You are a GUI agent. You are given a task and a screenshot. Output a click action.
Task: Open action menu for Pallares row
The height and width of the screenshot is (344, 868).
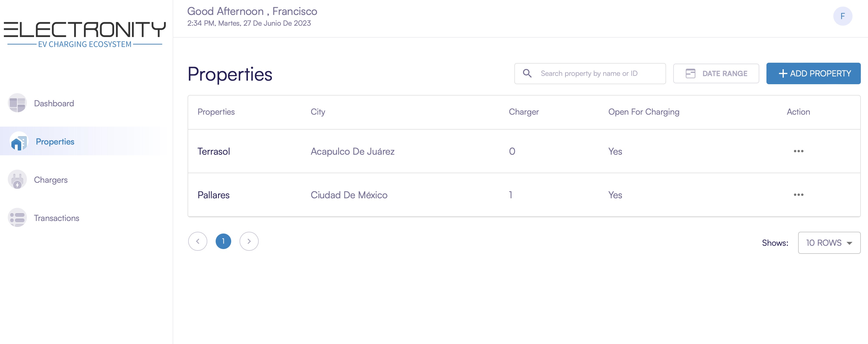[x=798, y=195]
